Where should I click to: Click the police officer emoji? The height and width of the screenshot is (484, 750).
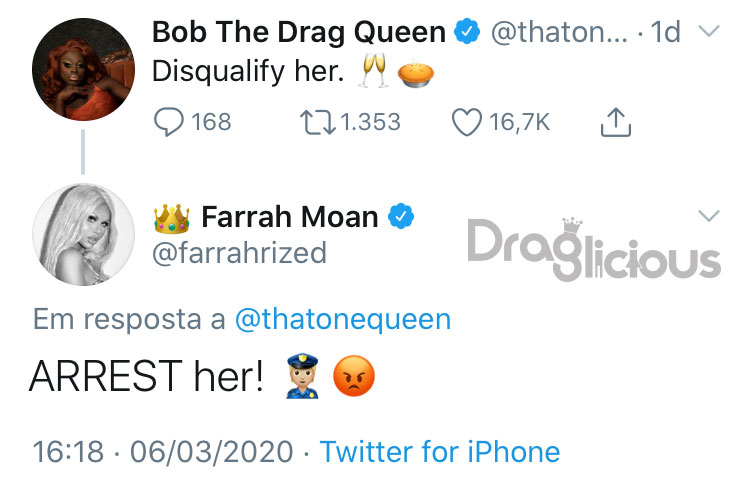[x=302, y=376]
